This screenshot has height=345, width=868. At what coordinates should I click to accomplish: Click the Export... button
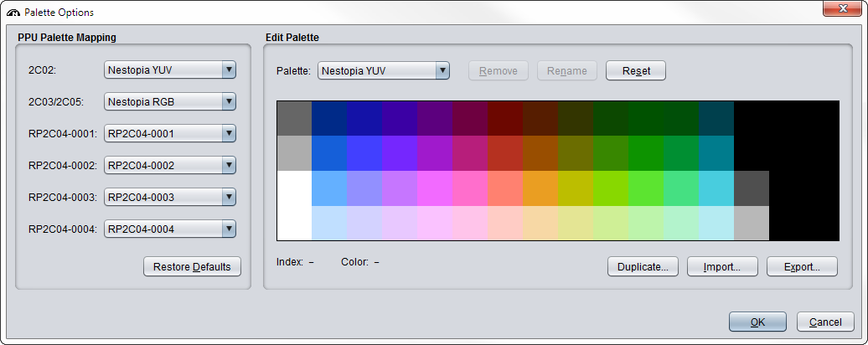(802, 267)
